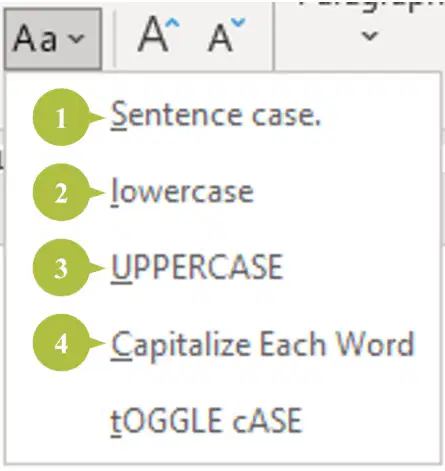This screenshot has height=471, width=445.
Task: Choose Sentence case. from the menu
Action: pos(215,115)
